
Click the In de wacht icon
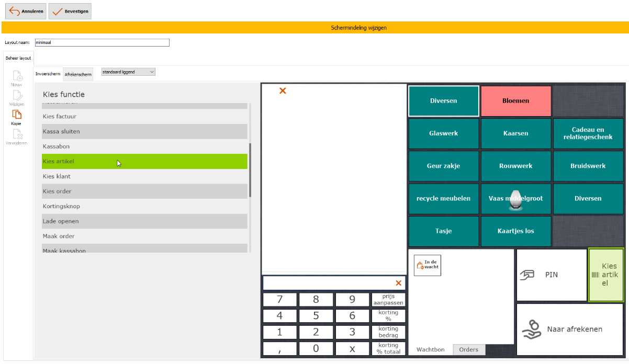coord(427,265)
